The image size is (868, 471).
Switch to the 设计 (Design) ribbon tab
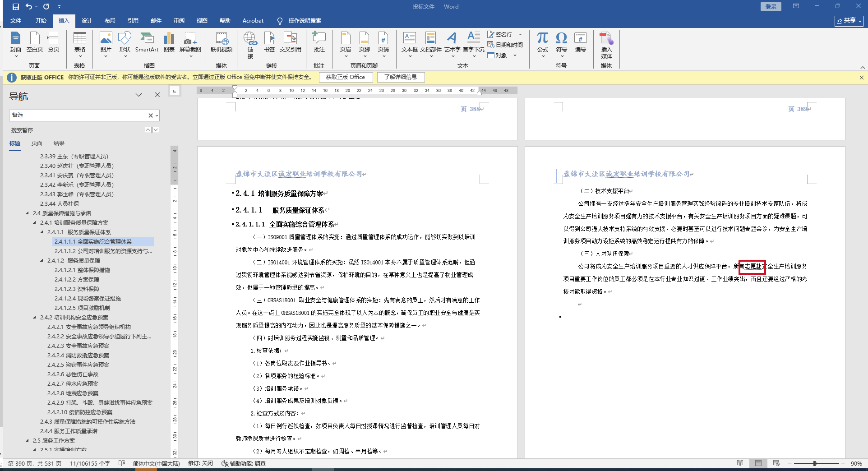87,21
